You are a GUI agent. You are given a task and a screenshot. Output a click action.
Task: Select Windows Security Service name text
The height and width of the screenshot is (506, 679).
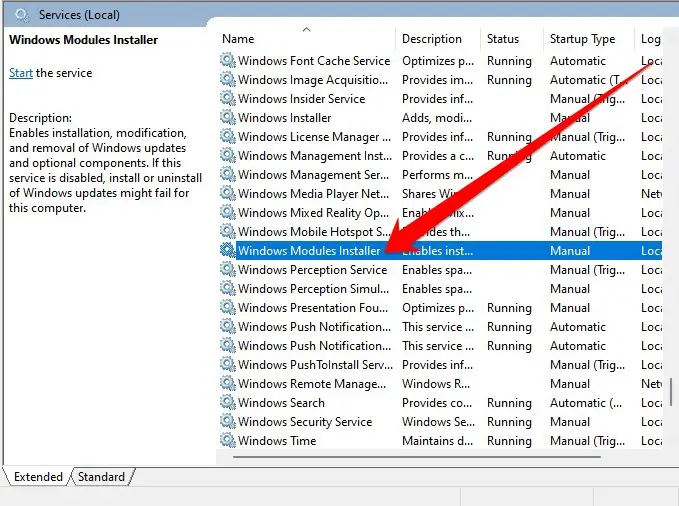click(305, 422)
